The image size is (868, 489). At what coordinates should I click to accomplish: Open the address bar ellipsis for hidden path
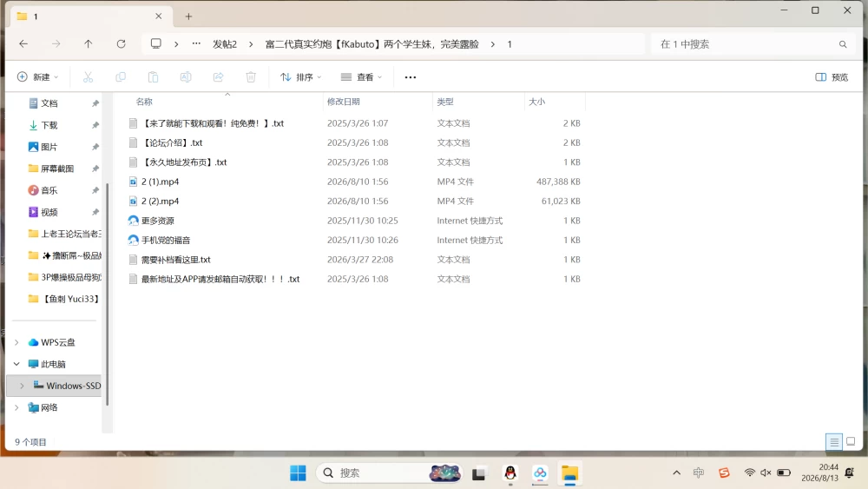tap(196, 43)
